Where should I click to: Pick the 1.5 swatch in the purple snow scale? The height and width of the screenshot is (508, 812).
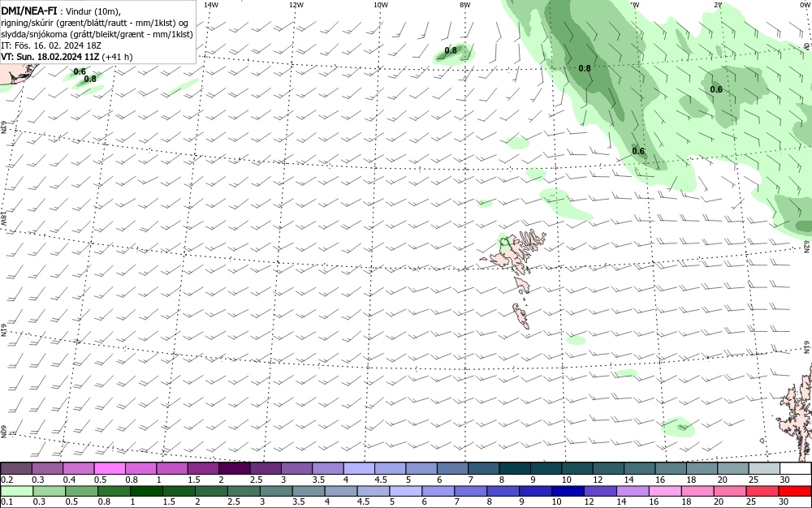[x=203, y=469]
